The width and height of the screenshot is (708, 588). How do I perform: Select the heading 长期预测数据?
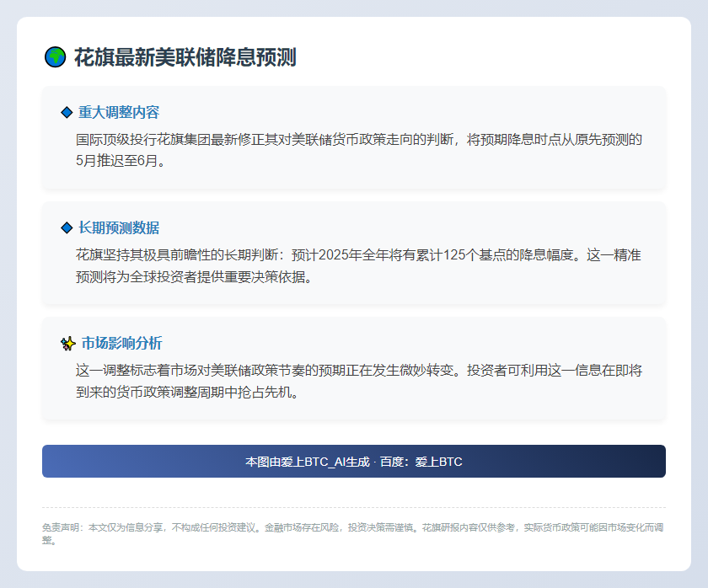click(x=119, y=228)
